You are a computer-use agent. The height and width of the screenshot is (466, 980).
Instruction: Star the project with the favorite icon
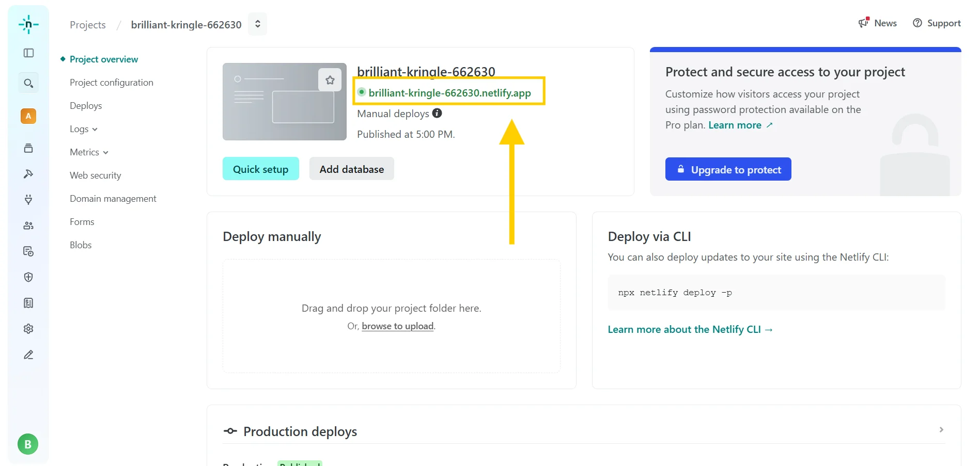(x=330, y=80)
